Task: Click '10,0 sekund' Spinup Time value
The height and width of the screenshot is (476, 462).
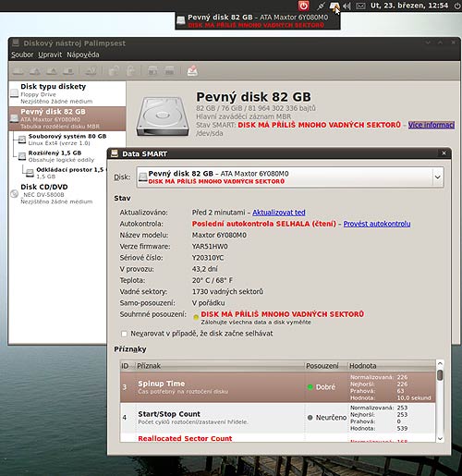Action: pyautogui.click(x=414, y=398)
